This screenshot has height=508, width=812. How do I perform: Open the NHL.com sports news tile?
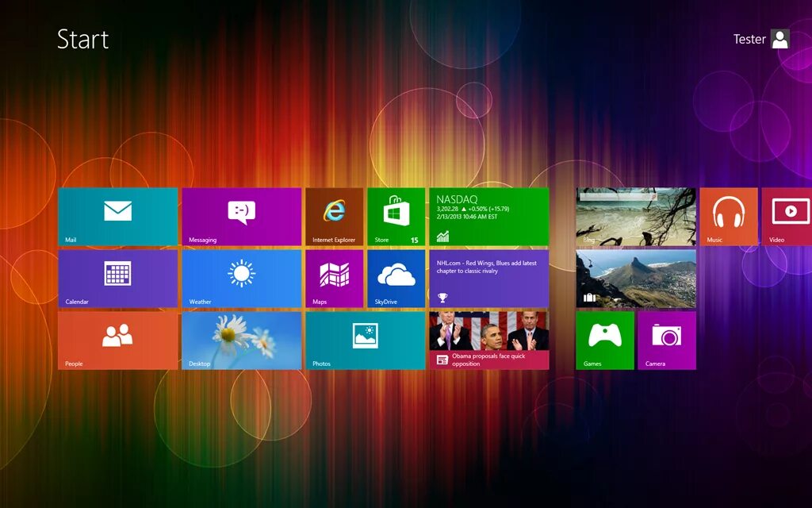pyautogui.click(x=488, y=279)
